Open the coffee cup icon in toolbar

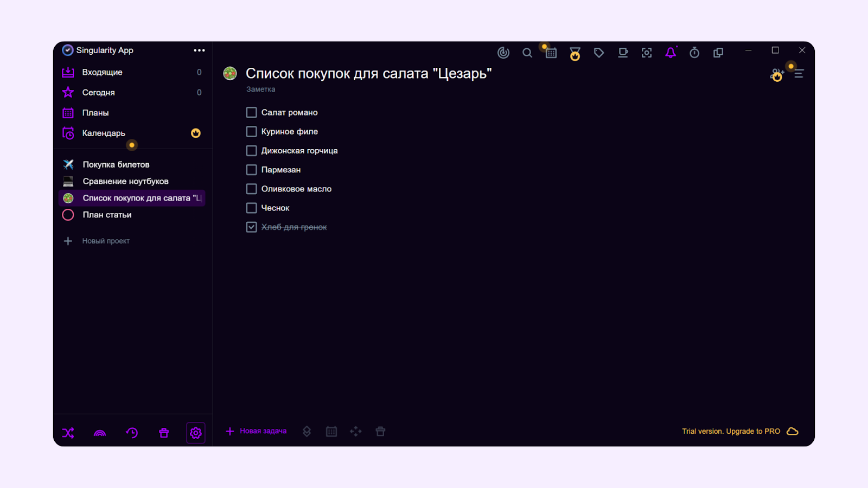coord(623,53)
